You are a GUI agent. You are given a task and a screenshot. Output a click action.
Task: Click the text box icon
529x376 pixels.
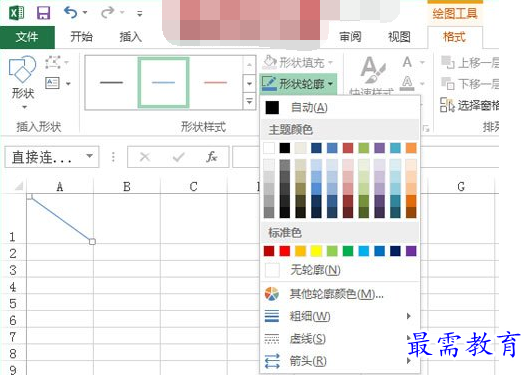[53, 83]
